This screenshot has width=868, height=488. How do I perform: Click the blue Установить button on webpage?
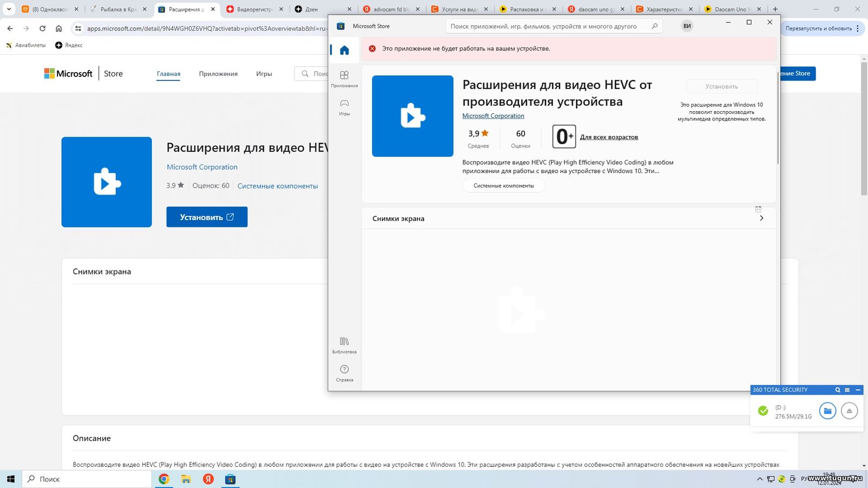[x=207, y=217]
